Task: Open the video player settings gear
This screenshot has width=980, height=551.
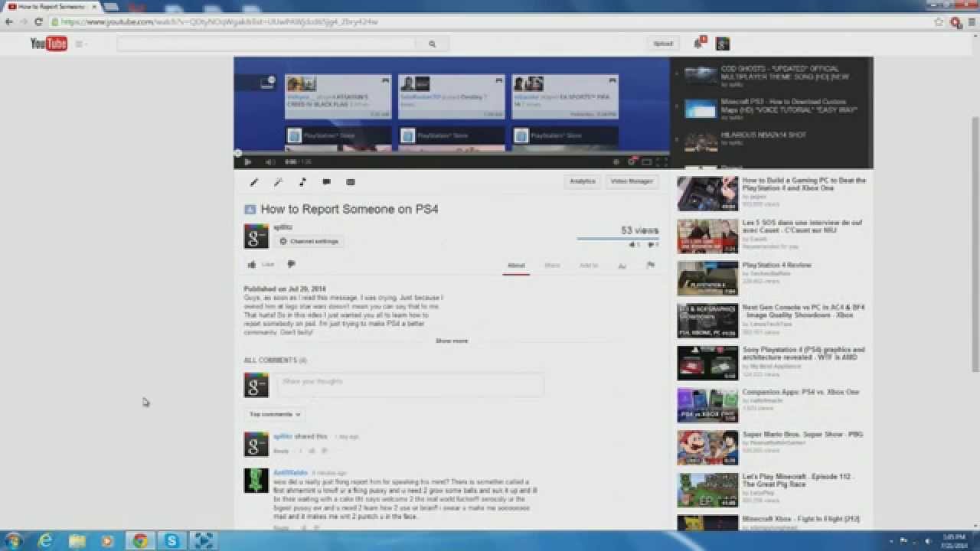Action: 632,162
